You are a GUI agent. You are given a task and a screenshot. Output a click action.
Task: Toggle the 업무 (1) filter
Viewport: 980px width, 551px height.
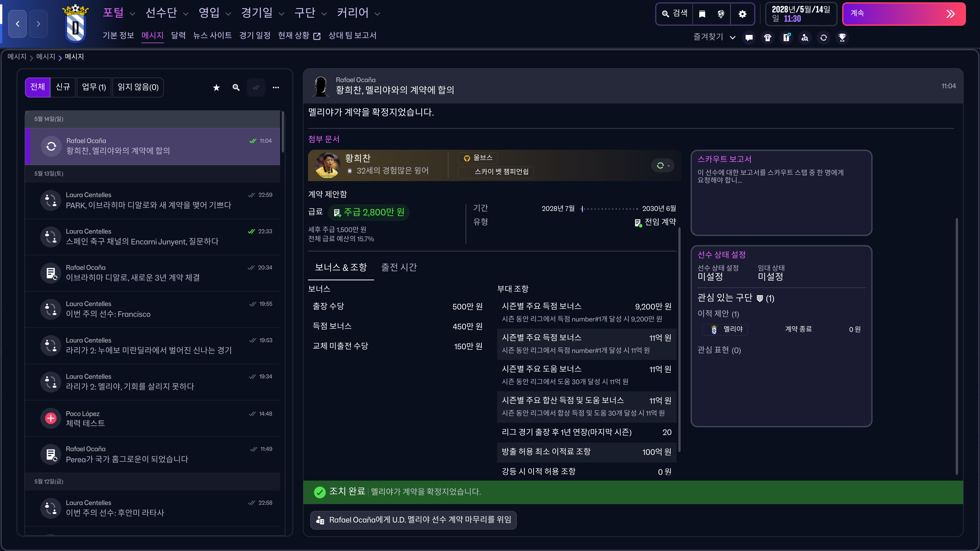94,87
